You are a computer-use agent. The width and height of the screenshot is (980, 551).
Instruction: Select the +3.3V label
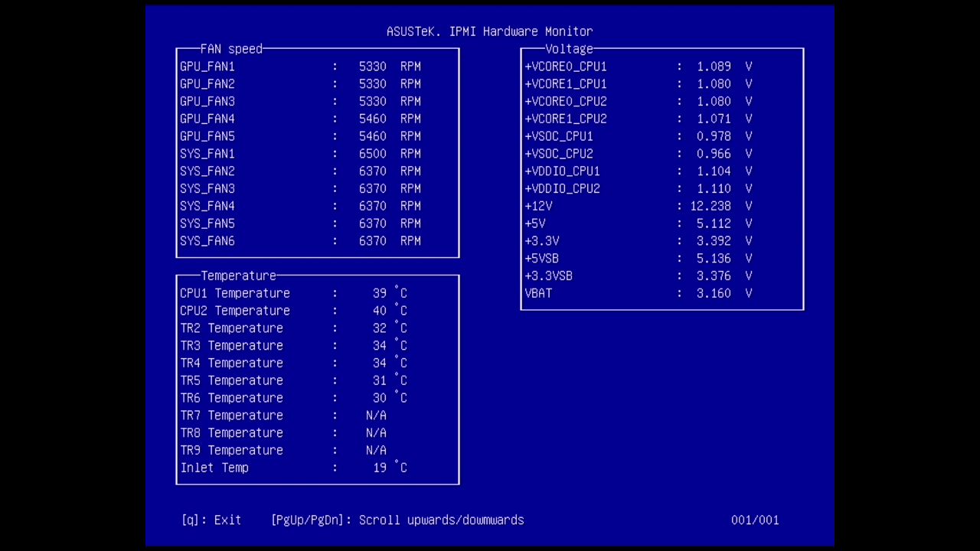point(541,241)
